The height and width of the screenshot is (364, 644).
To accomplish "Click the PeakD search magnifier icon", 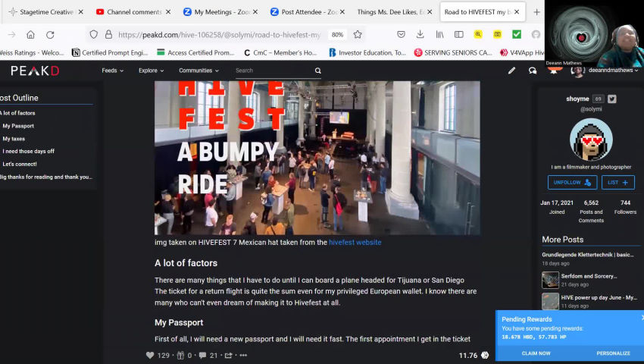I will click(x=318, y=71).
